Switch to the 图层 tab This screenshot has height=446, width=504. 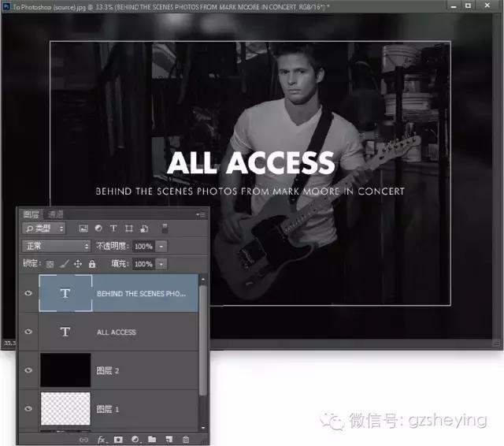click(x=31, y=214)
